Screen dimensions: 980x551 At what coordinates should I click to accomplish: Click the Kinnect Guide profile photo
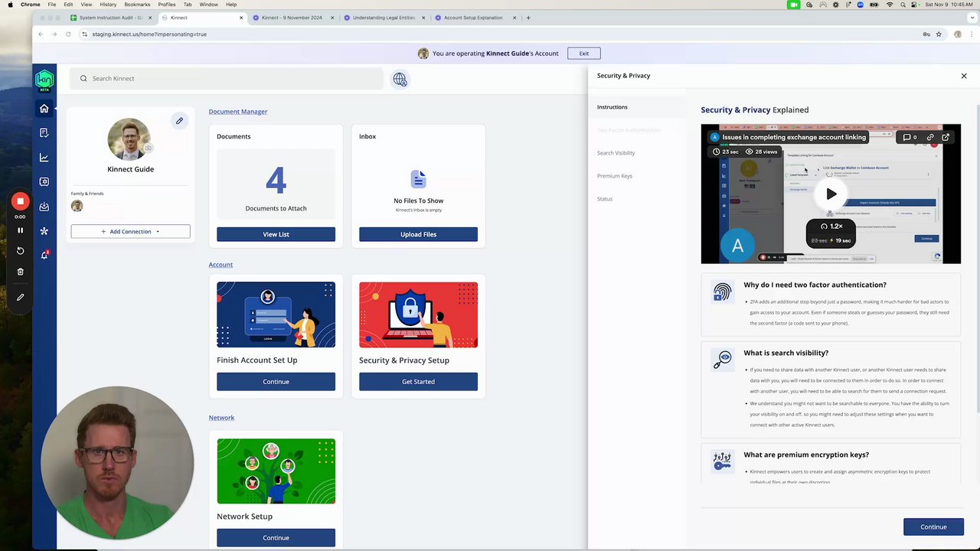pyautogui.click(x=129, y=139)
